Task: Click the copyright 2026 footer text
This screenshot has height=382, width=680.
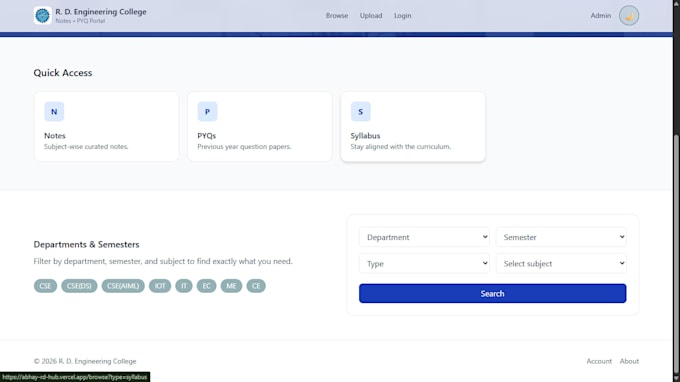Action: [85, 361]
